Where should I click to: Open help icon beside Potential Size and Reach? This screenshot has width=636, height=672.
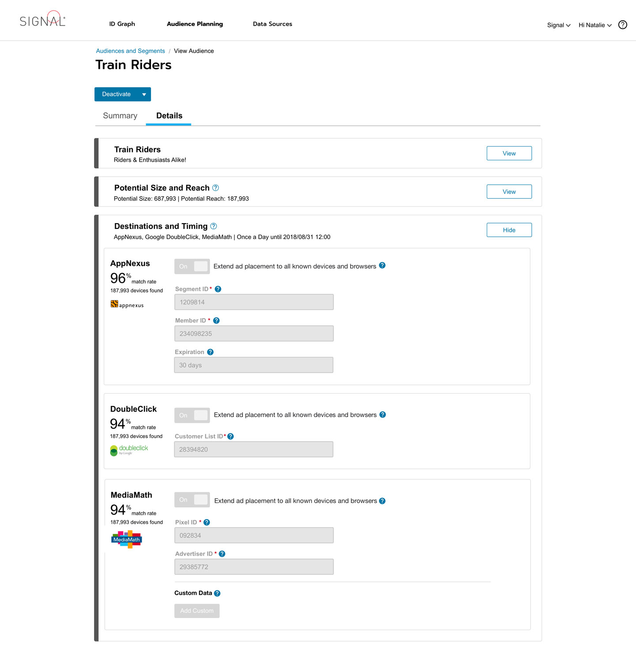pyautogui.click(x=216, y=188)
